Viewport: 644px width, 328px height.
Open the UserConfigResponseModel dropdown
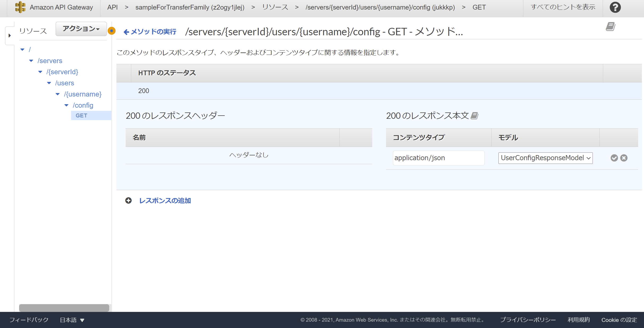[x=545, y=158]
